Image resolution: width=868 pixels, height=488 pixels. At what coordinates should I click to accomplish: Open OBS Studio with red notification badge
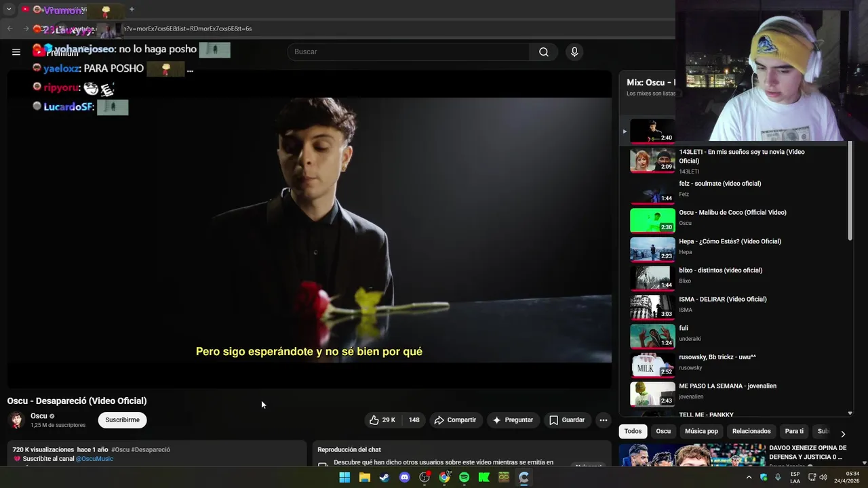[425, 477]
